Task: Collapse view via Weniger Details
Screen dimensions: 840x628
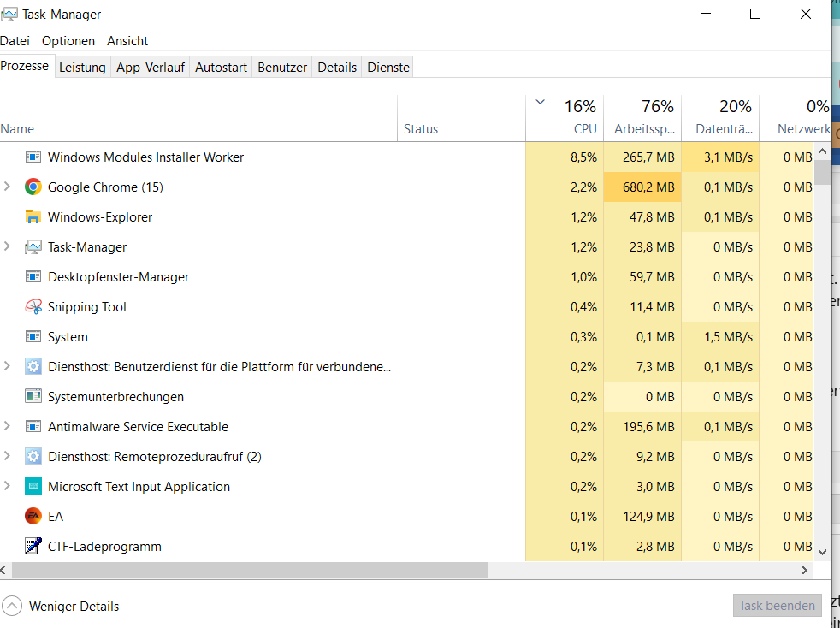Action: click(60, 607)
